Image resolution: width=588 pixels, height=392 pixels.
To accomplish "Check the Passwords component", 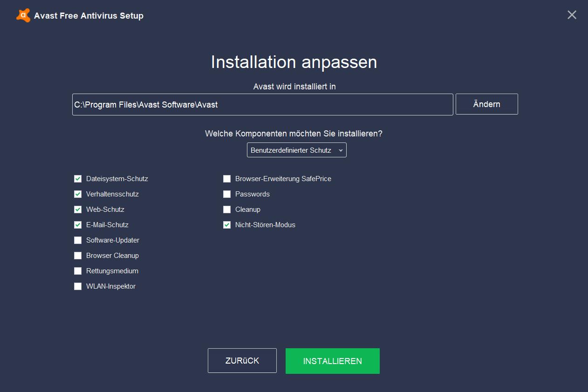I will click(227, 194).
